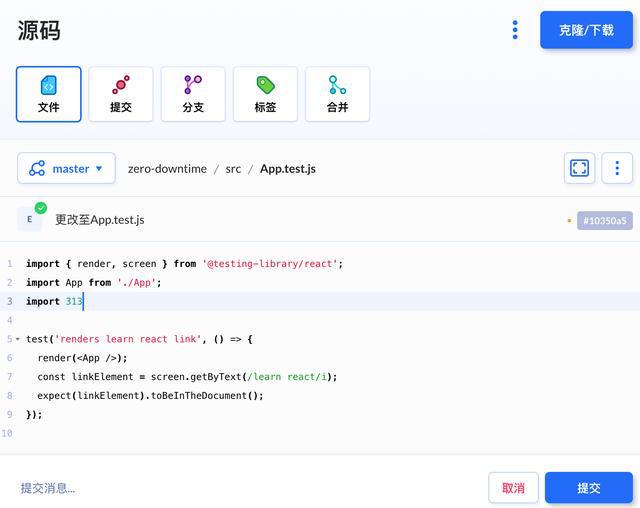Image resolution: width=640 pixels, height=508 pixels.
Task: Click the closing }); on line 9
Action: [34, 415]
